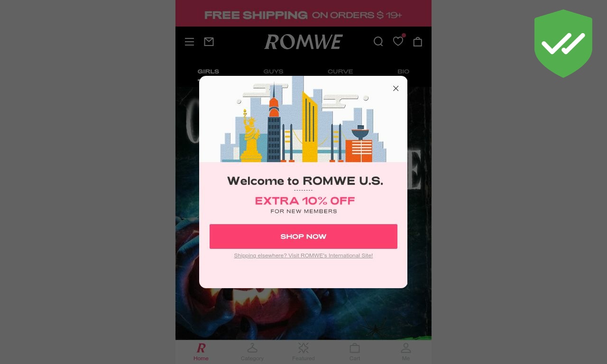Click the SHOP NOW button

[x=303, y=237]
